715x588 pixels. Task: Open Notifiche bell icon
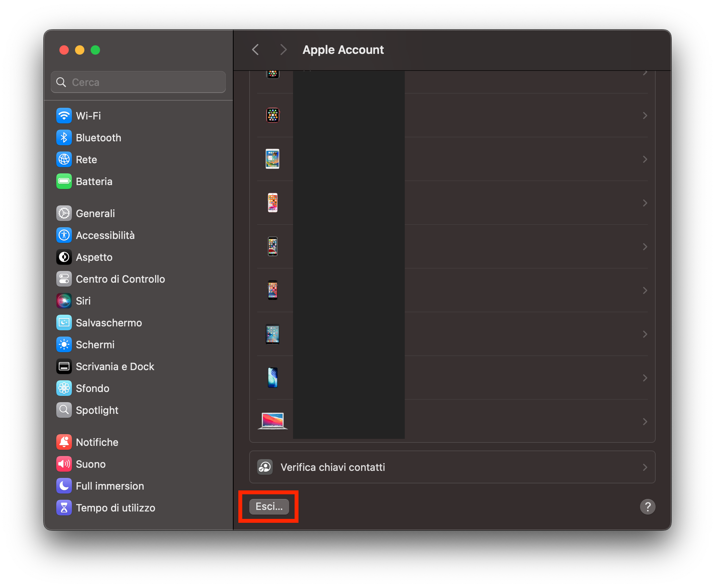pyautogui.click(x=64, y=442)
